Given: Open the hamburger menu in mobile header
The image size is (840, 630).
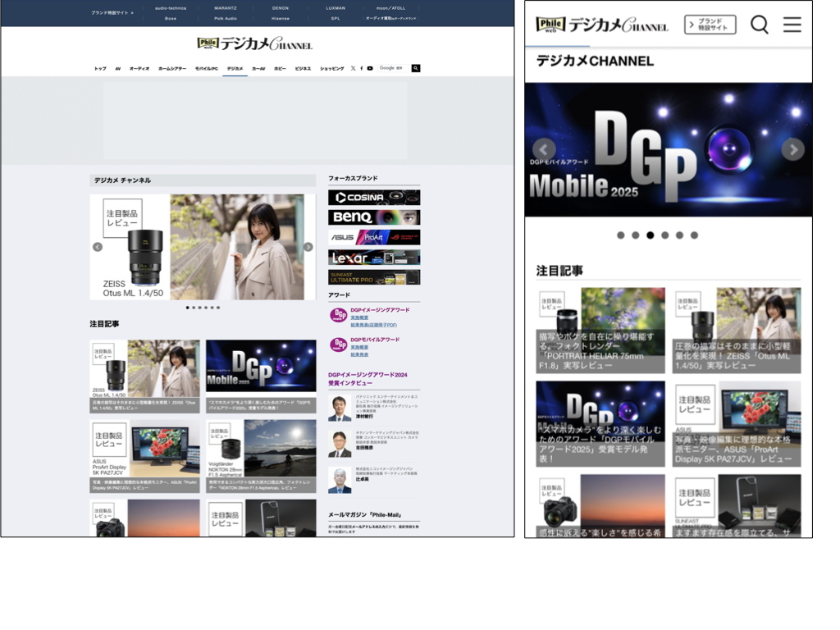Looking at the screenshot, I should [792, 24].
